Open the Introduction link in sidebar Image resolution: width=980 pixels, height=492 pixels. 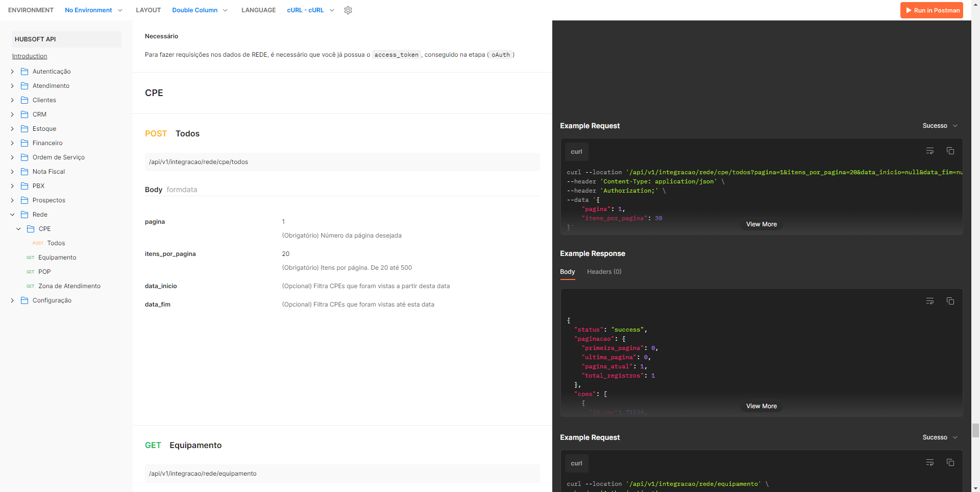[30, 56]
